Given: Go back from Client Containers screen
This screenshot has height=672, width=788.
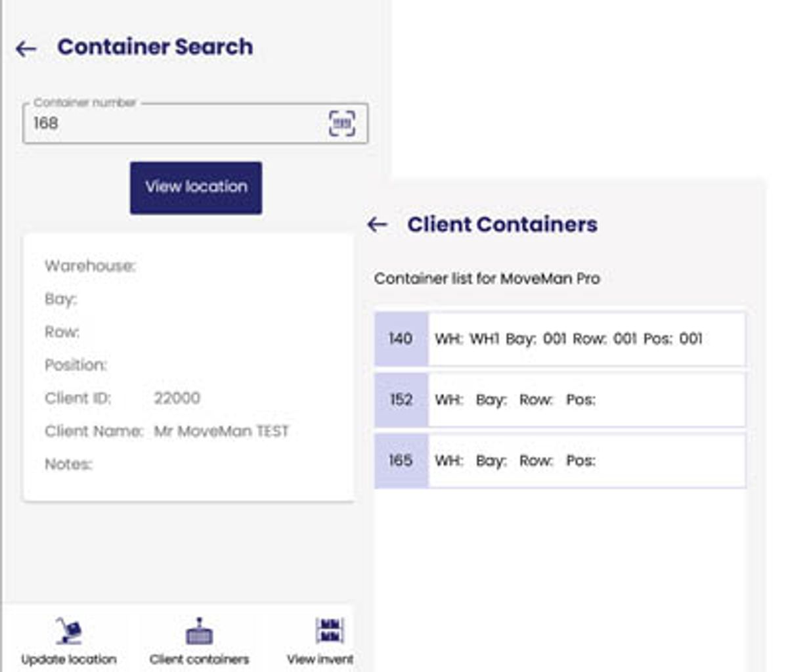Looking at the screenshot, I should pyautogui.click(x=377, y=225).
